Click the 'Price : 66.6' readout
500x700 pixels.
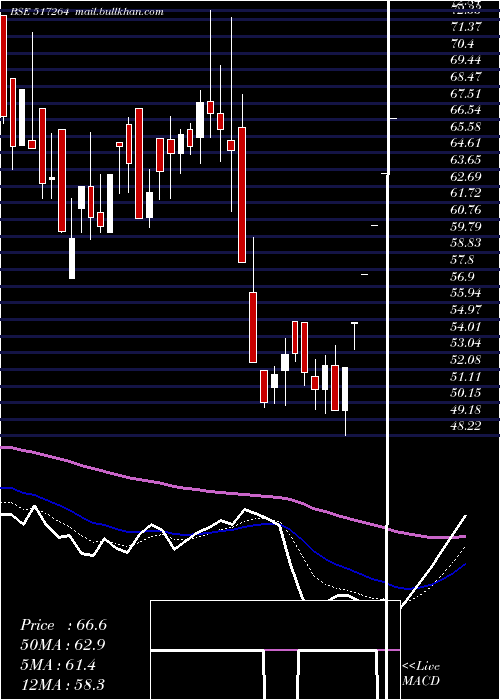pyautogui.click(x=63, y=625)
